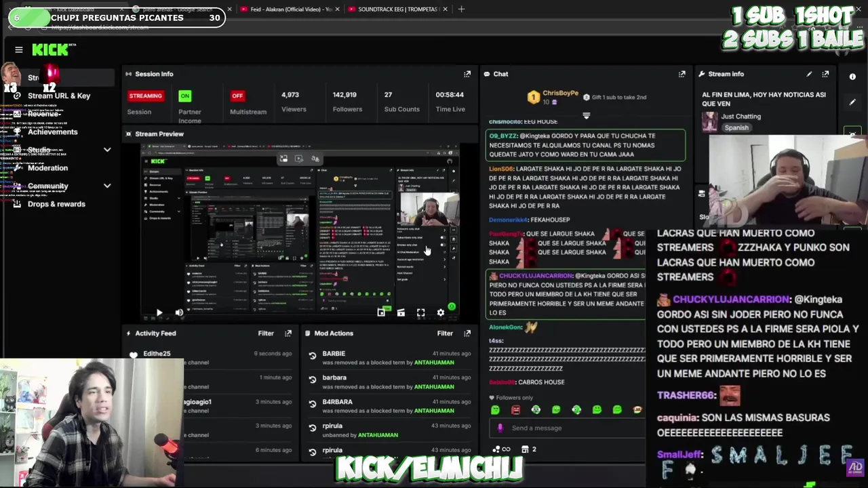Viewport: 868px width, 488px height.
Task: Open Drops & rewards in the sidebar
Action: pos(56,204)
